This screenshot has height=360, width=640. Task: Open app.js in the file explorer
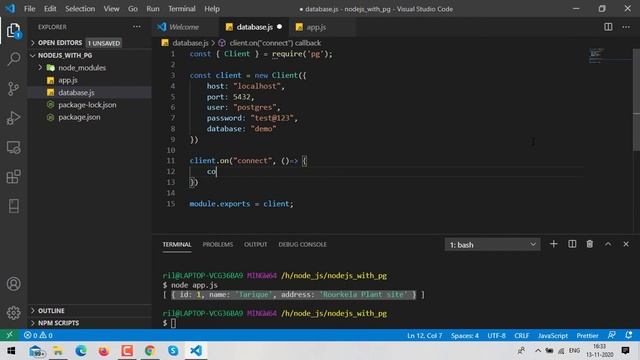(90, 80)
